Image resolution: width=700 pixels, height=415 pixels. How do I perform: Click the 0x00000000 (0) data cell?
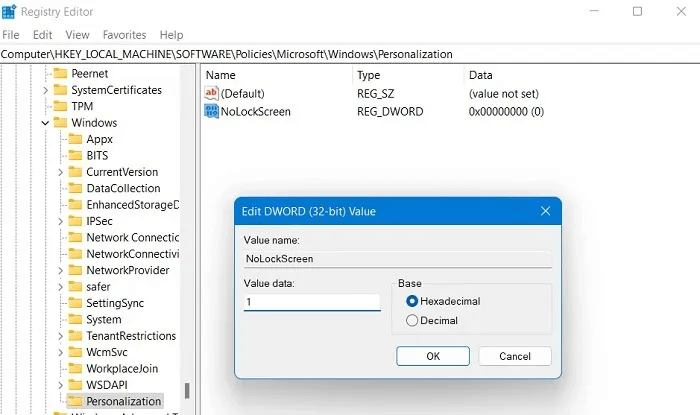point(506,112)
